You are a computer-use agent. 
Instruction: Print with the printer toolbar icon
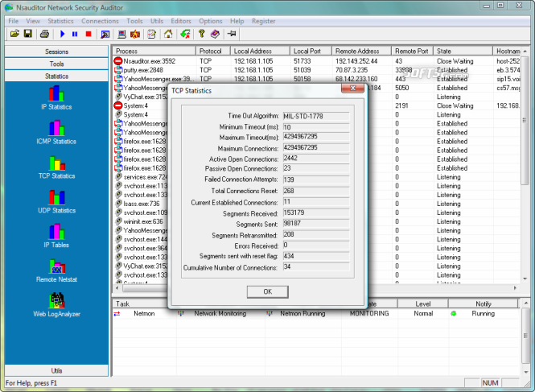pyautogui.click(x=44, y=34)
